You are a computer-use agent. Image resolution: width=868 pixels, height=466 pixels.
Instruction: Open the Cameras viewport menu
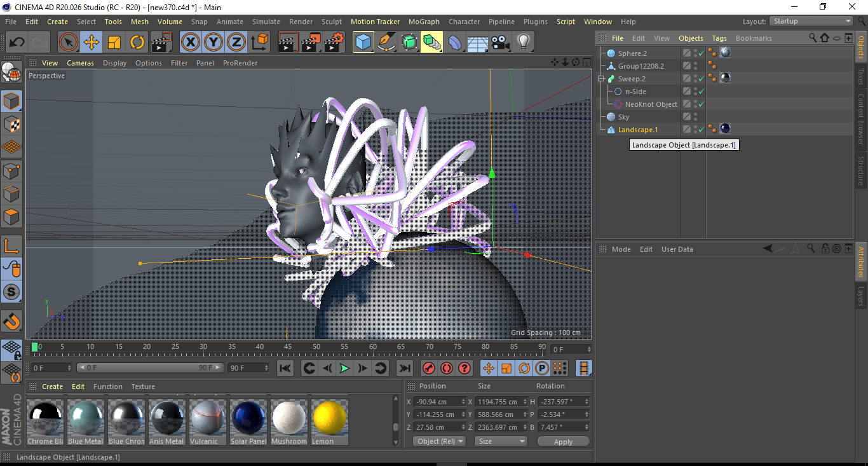pyautogui.click(x=80, y=63)
